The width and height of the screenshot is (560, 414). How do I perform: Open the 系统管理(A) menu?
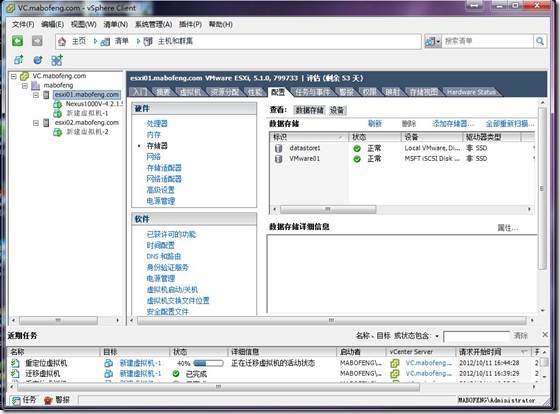tap(153, 24)
